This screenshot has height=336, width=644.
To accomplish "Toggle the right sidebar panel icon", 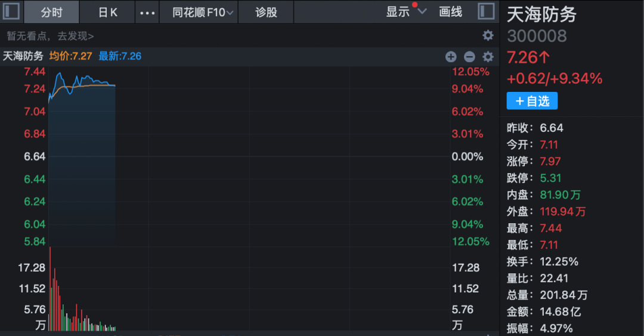I will pos(486,12).
